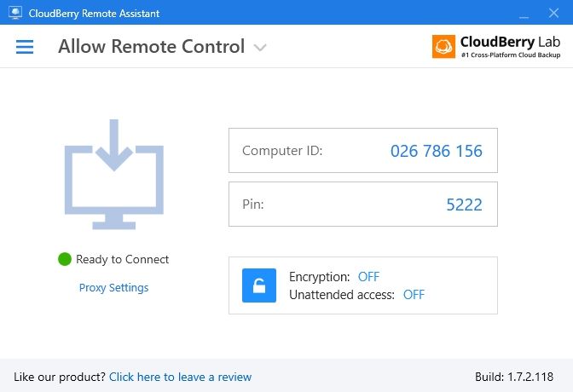This screenshot has height=392, width=573.
Task: Select the Computer ID number 026 786 156
Action: (x=437, y=151)
